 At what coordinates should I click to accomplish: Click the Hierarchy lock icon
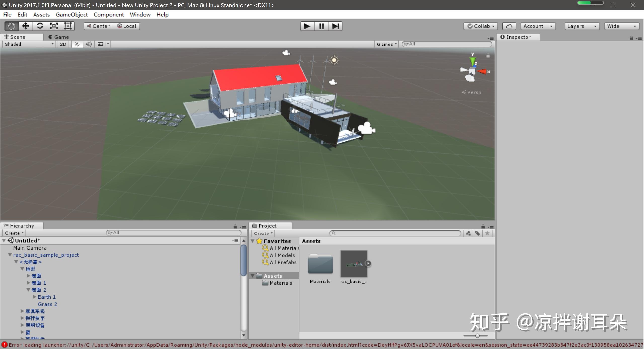[235, 226]
